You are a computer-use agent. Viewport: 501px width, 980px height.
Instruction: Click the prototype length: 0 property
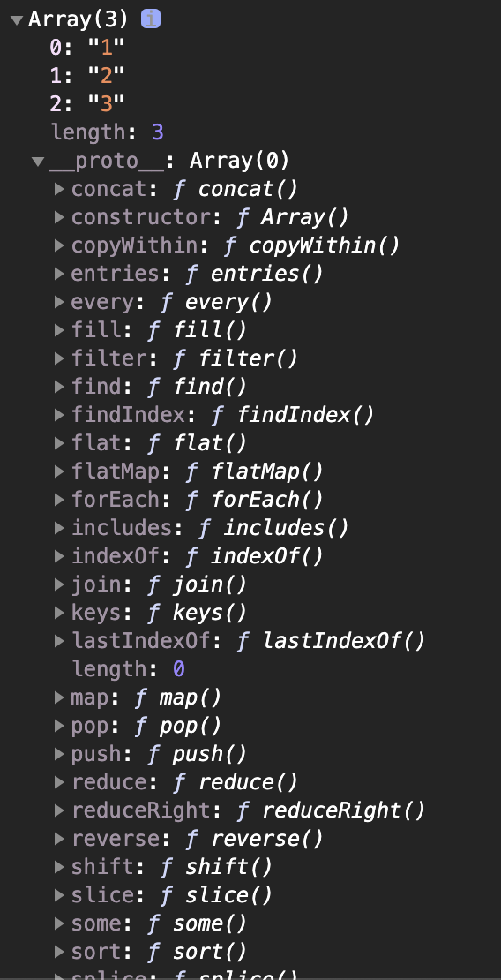129,668
